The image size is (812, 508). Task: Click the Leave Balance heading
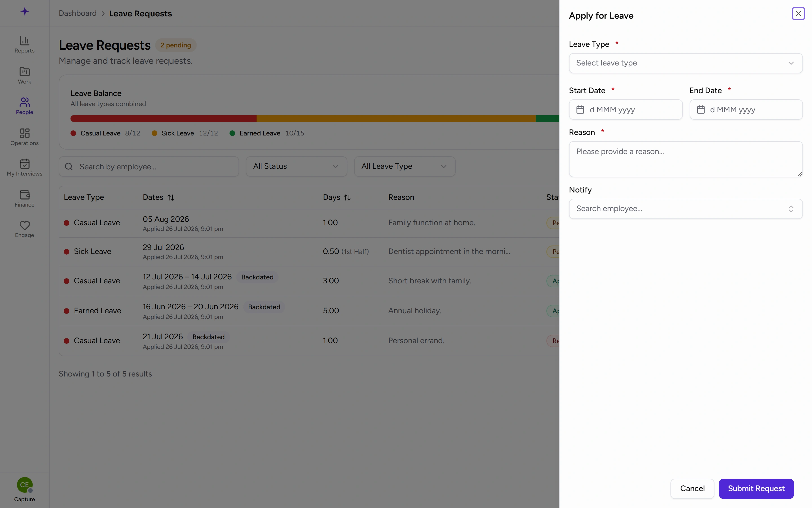[96, 93]
